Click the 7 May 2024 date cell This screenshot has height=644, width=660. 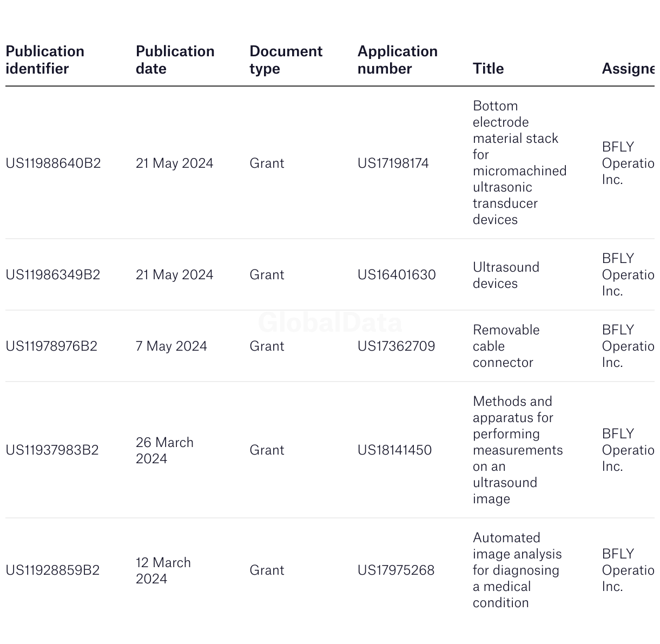[x=171, y=346]
